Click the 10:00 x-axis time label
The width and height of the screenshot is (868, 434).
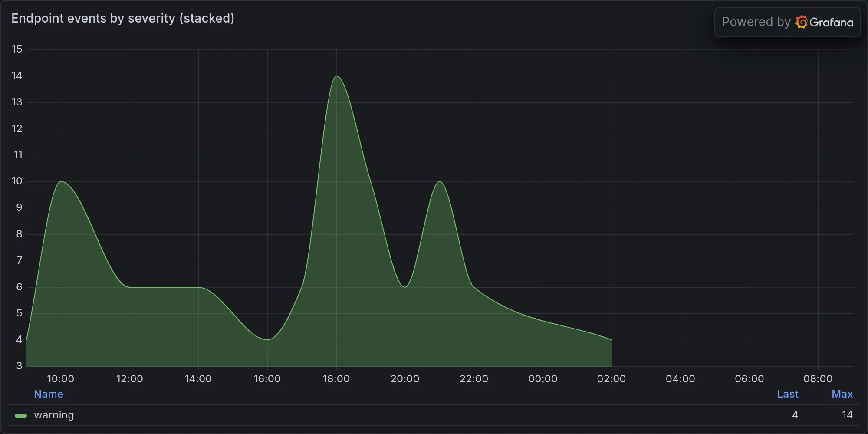[x=61, y=379]
